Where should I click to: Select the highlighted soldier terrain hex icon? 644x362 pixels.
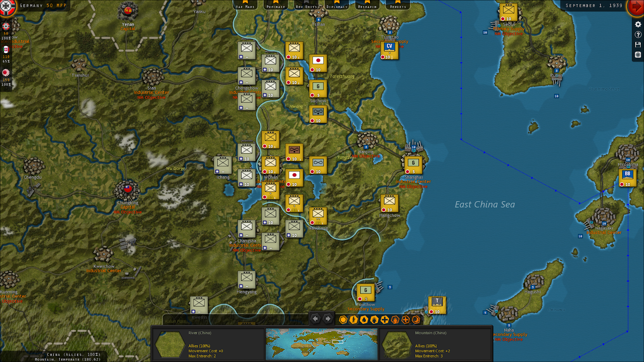[354, 320]
